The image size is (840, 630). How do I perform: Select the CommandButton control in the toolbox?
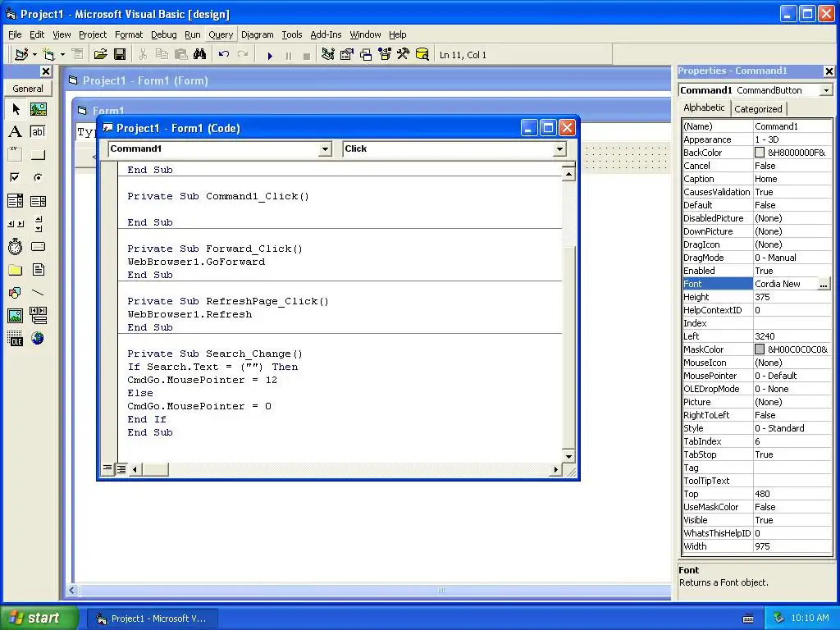click(38, 155)
